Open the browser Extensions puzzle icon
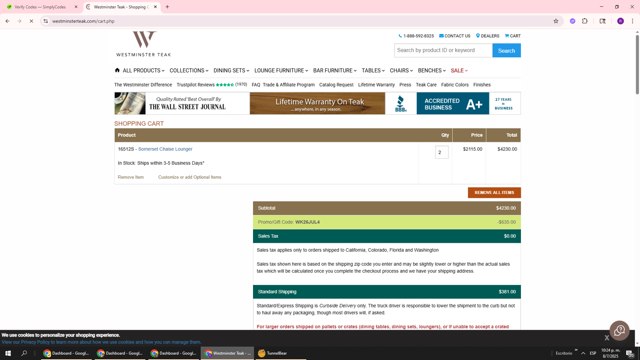 tap(584, 21)
